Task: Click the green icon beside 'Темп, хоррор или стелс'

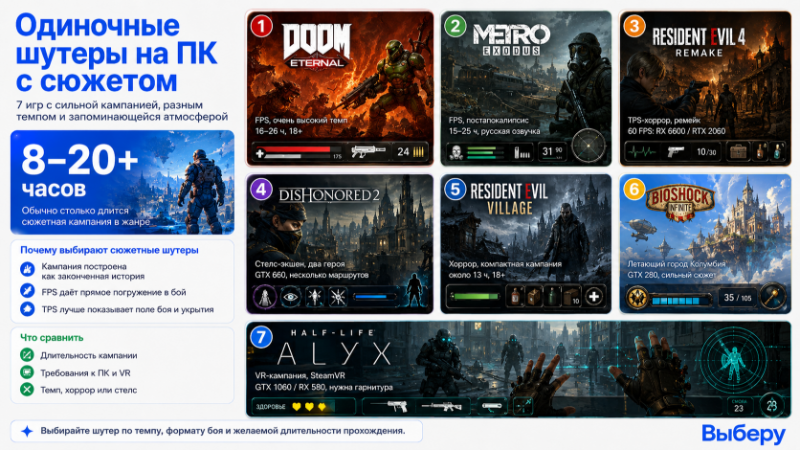Action: coord(27,390)
